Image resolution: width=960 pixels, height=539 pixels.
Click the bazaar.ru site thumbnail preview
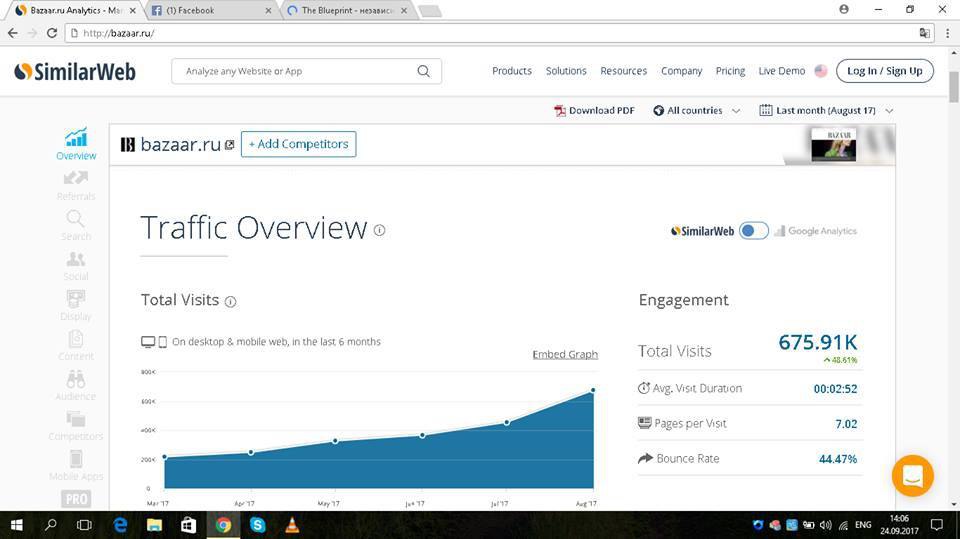pyautogui.click(x=833, y=145)
